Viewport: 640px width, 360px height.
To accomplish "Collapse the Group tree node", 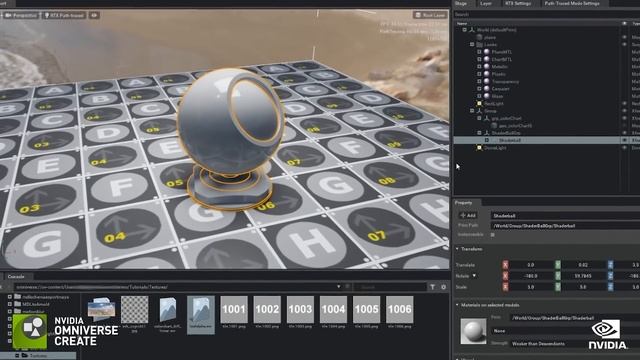I will click(472, 111).
